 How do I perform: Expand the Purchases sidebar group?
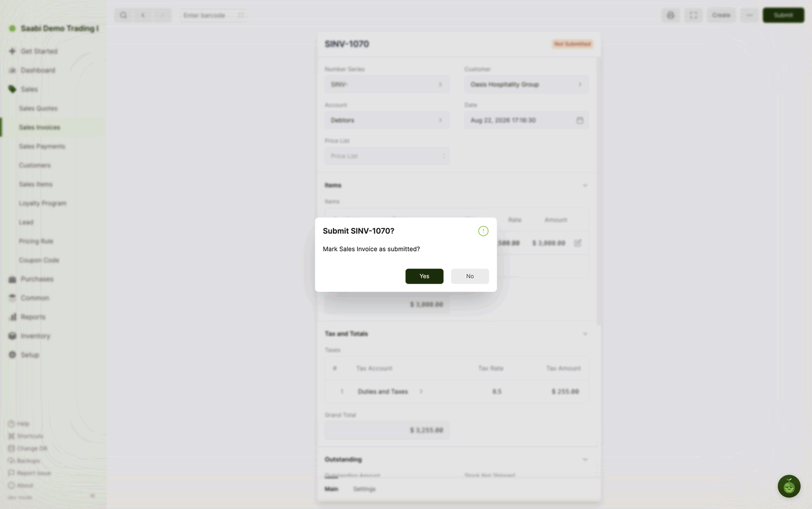pyautogui.click(x=53, y=279)
